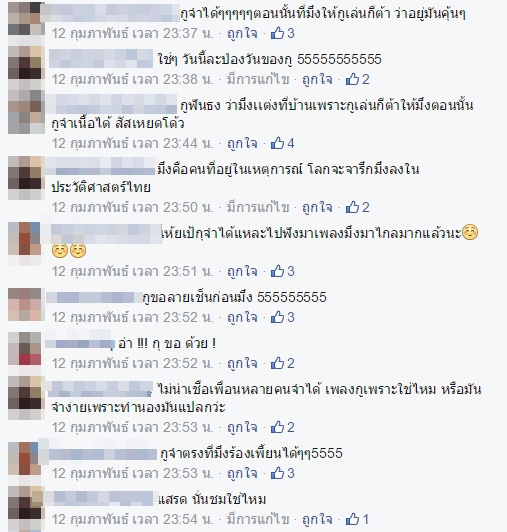The image size is (507, 532).
Task: Click blurred commenter name on 23:50 comment
Action: pyautogui.click(x=100, y=167)
